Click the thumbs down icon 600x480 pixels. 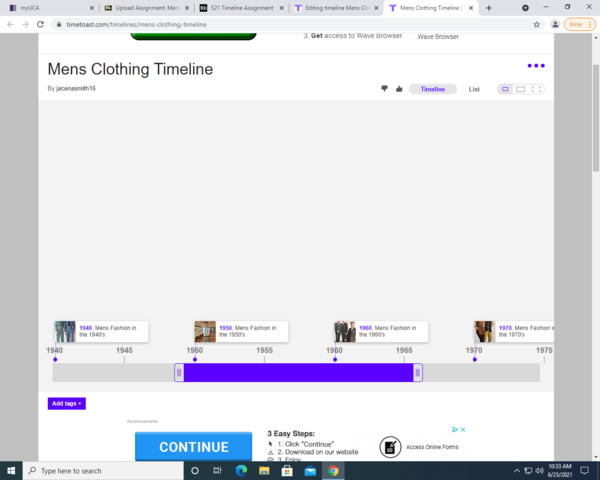[x=384, y=89]
